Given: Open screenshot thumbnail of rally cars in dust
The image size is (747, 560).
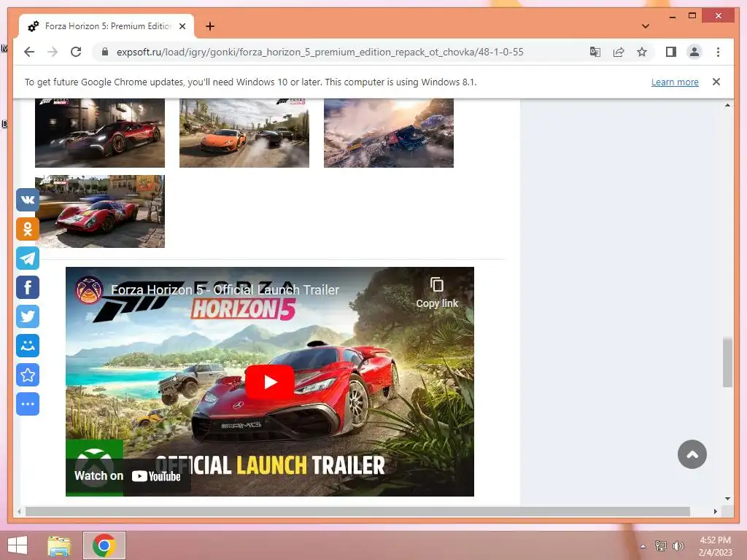Looking at the screenshot, I should [389, 133].
